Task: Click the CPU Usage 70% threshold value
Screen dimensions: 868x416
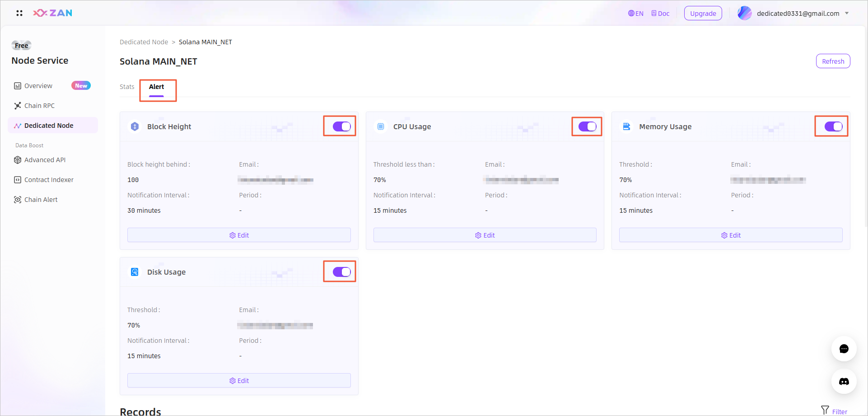Action: (x=379, y=180)
